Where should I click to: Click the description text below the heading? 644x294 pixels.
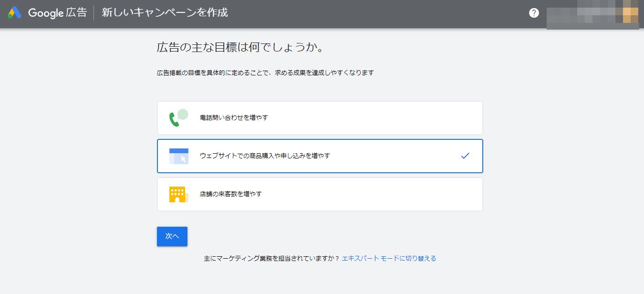point(265,73)
